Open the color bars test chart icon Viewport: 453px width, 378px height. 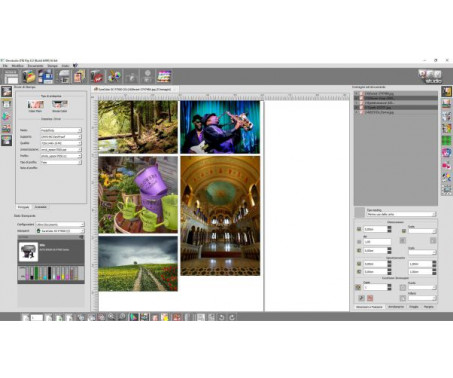164,77
